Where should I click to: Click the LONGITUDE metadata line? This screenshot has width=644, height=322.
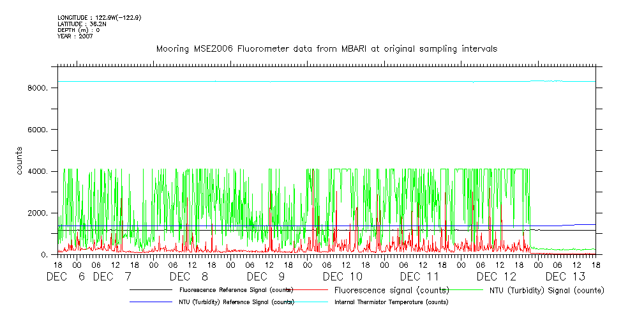pos(99,17)
